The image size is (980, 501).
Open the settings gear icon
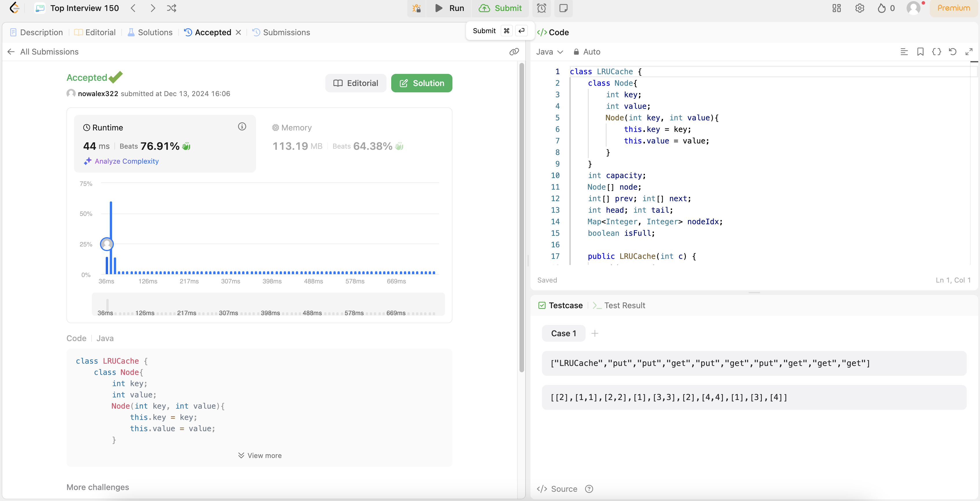(860, 8)
